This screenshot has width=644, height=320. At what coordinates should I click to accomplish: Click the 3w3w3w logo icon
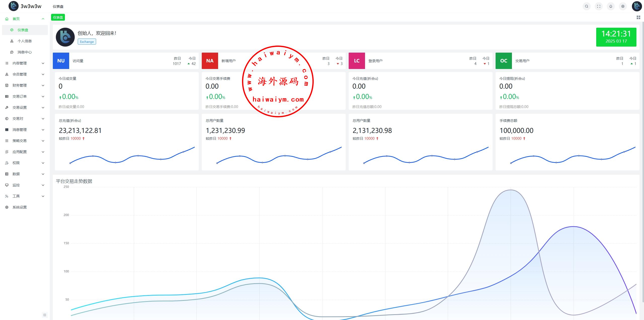pyautogui.click(x=13, y=6)
